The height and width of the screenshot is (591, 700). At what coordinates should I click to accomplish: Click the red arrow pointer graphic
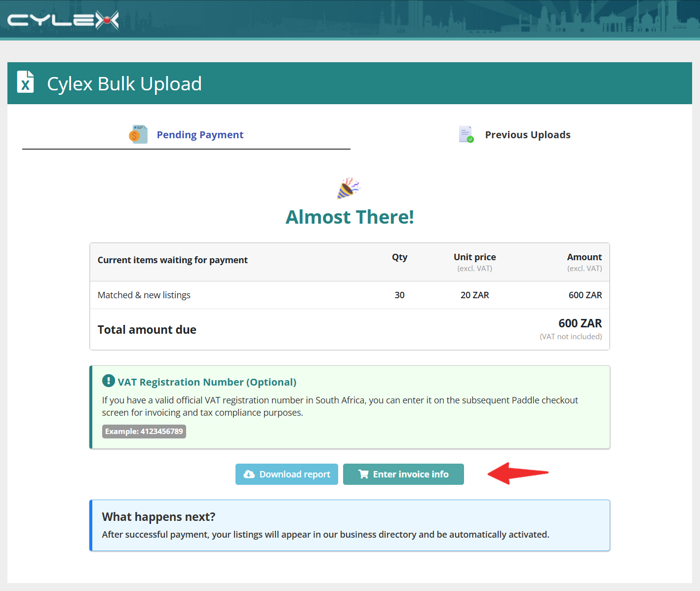[x=518, y=473]
